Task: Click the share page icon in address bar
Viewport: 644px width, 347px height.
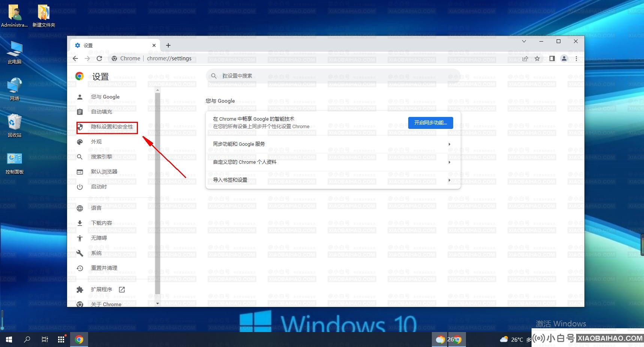Action: (x=525, y=58)
